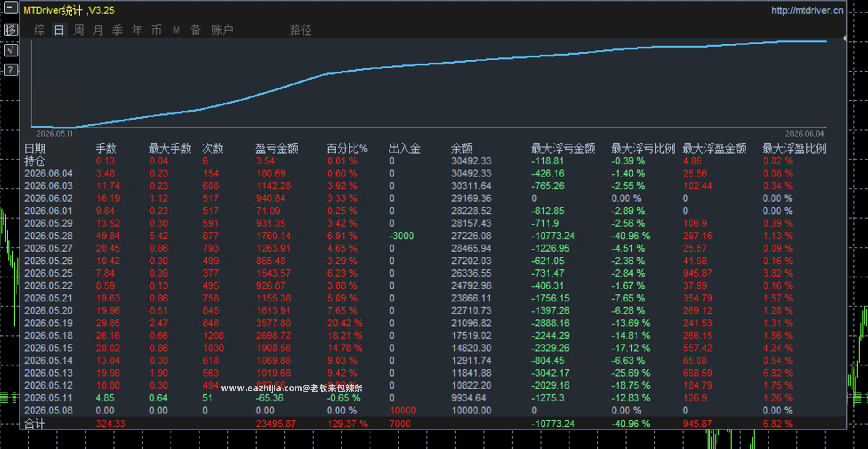868x449 pixels.
Task: Click total profit 23495.87
Action: [276, 424]
